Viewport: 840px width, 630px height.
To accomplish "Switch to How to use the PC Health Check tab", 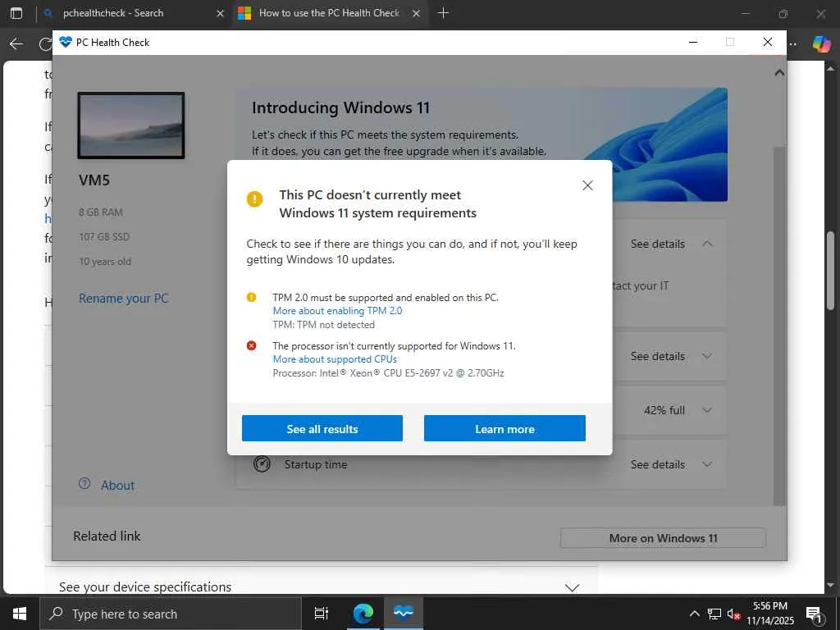I will pos(329,13).
